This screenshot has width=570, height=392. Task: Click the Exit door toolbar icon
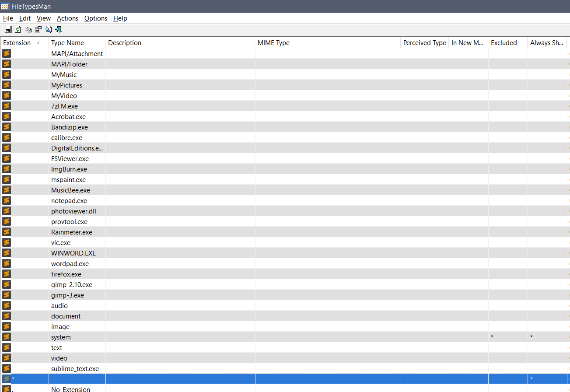(x=59, y=29)
